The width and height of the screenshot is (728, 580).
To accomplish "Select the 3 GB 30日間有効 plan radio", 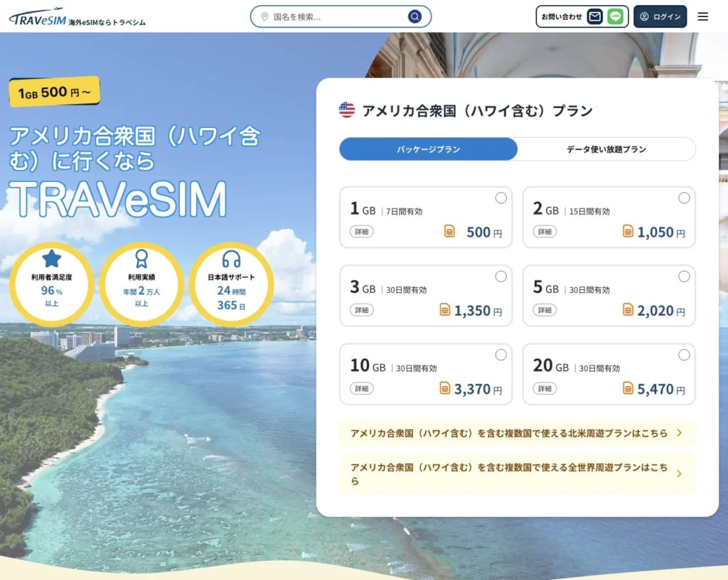I will coord(501,276).
